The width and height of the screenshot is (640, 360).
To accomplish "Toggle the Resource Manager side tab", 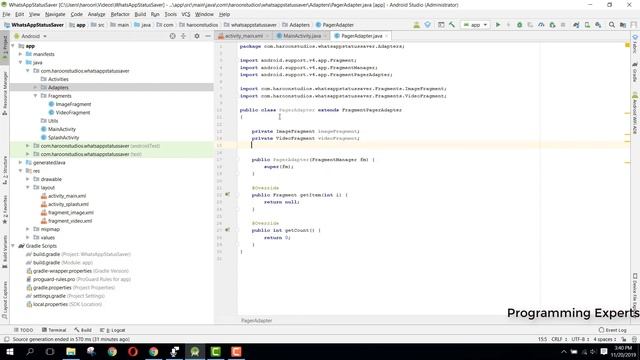I will pyautogui.click(x=5, y=93).
